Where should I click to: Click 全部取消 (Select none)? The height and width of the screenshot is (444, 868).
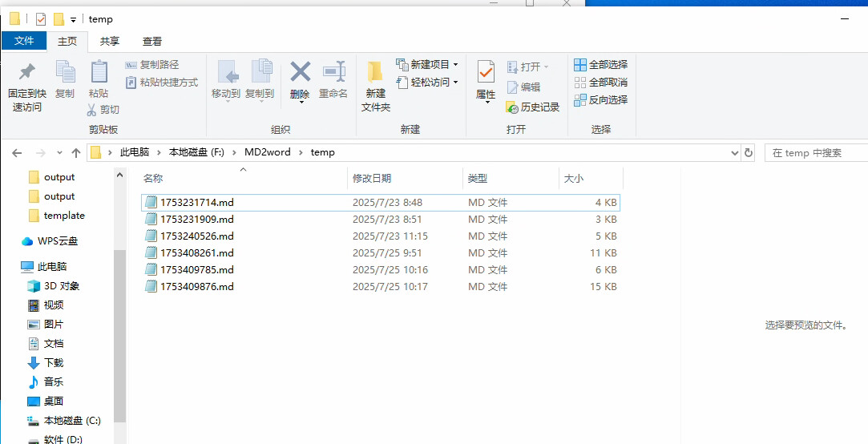[600, 83]
